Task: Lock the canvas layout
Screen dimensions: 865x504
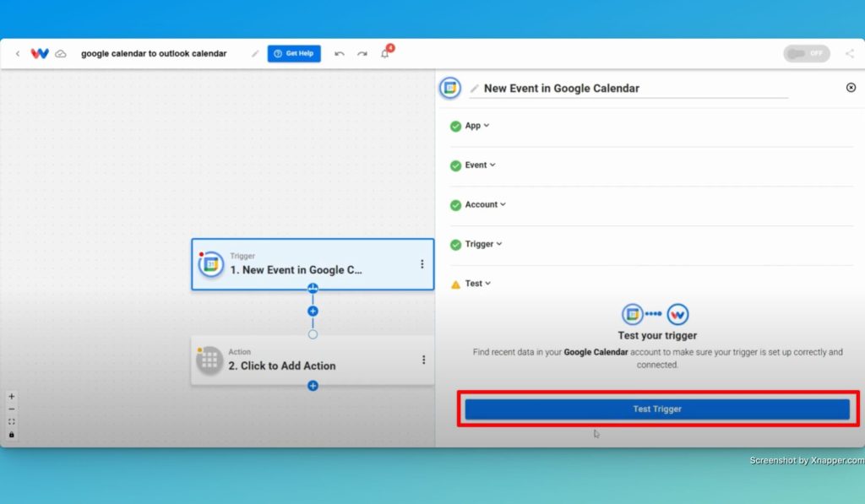Action: tap(12, 435)
